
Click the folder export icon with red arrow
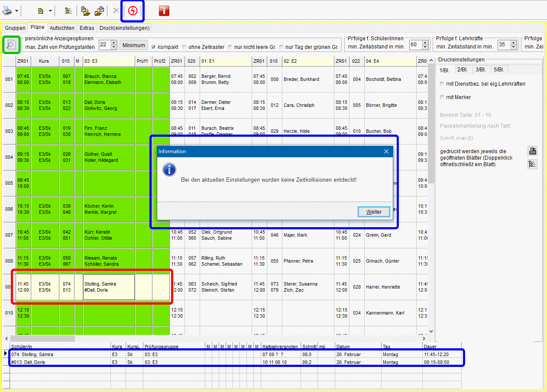(85, 11)
